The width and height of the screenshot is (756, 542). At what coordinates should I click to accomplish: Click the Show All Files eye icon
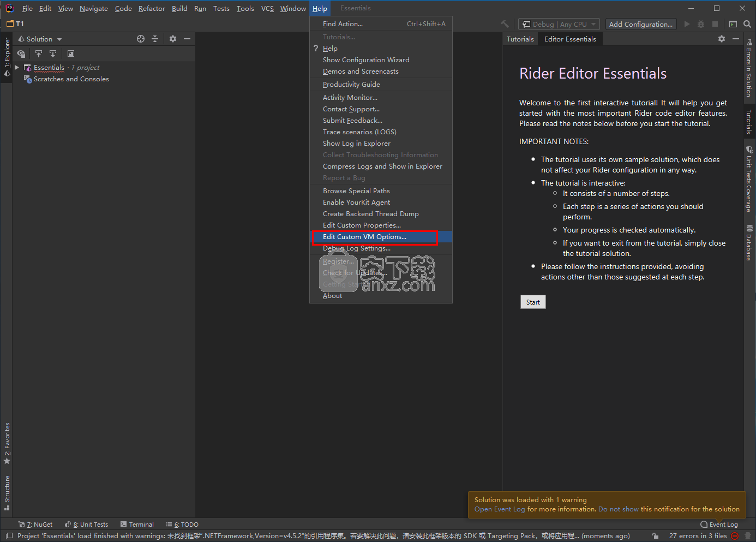[21, 53]
